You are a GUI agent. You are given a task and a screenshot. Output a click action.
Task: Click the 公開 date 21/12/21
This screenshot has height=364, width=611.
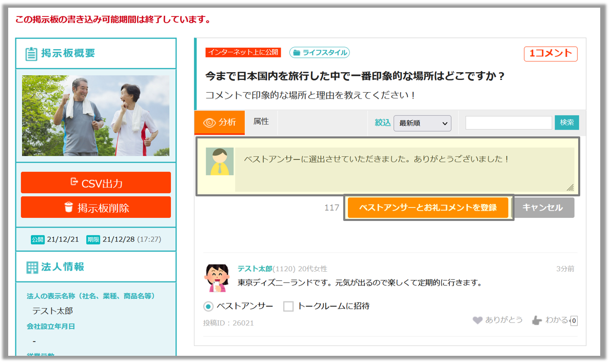pos(63,240)
